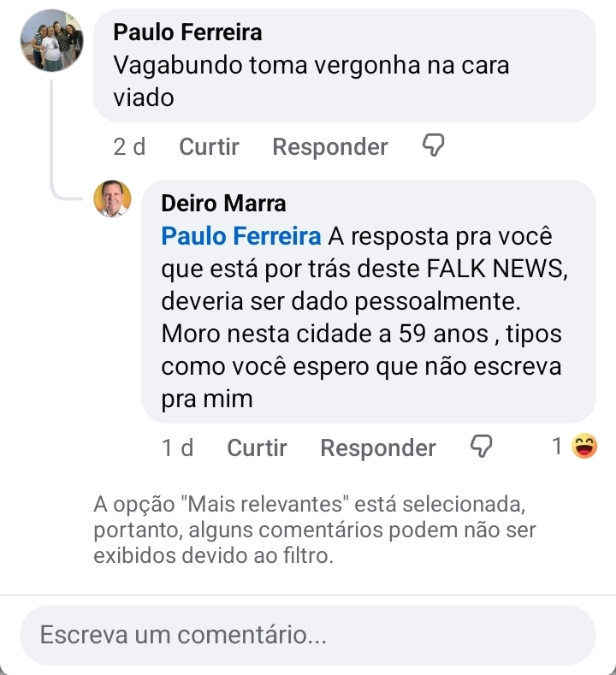Click the blue Paulo Ferreira mention in the reply
Screen dimensions: 616x675
coord(241,236)
